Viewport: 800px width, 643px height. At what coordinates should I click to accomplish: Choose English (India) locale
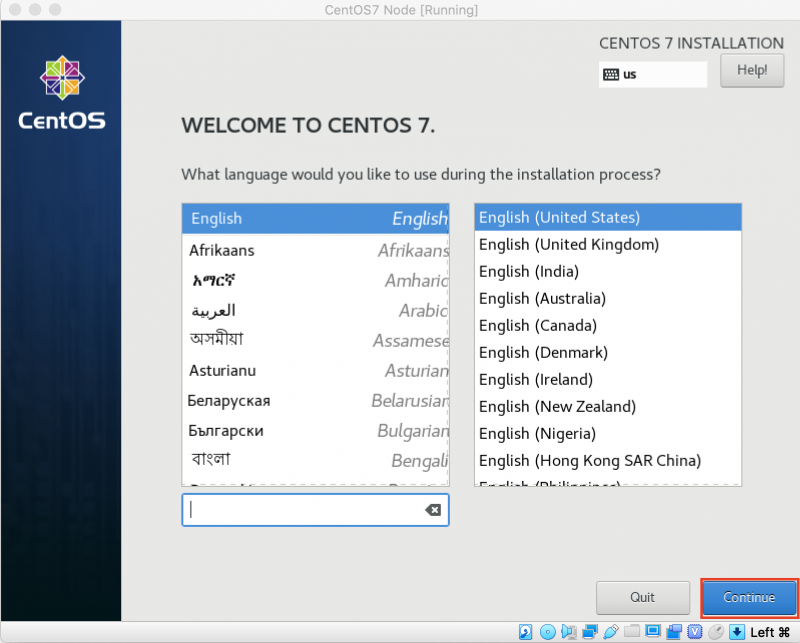(608, 271)
